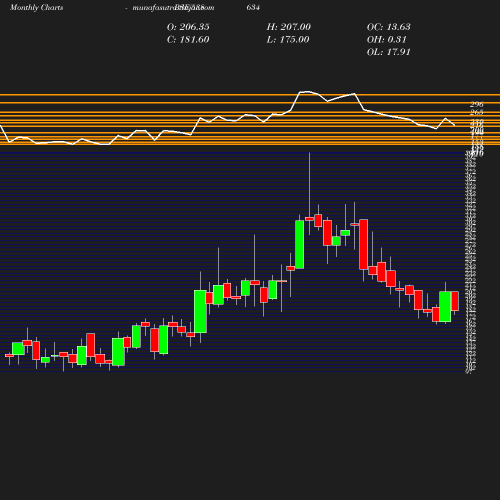Select the close value "C: 181.60"
This screenshot has width=500, height=500.
coord(188,40)
